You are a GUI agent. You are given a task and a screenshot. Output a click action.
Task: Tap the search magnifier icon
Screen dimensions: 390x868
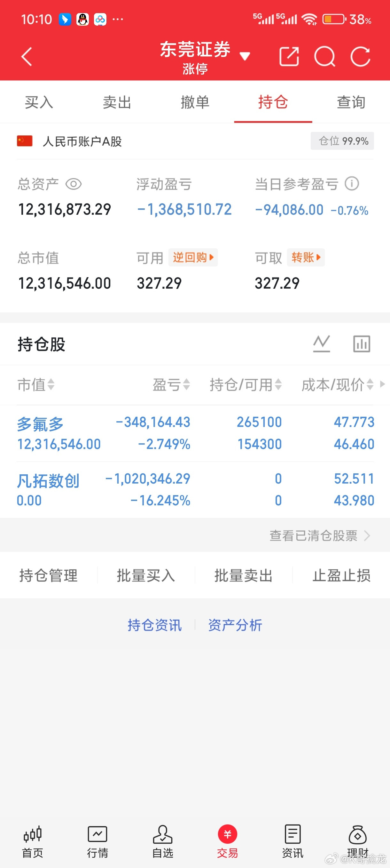[x=325, y=57]
